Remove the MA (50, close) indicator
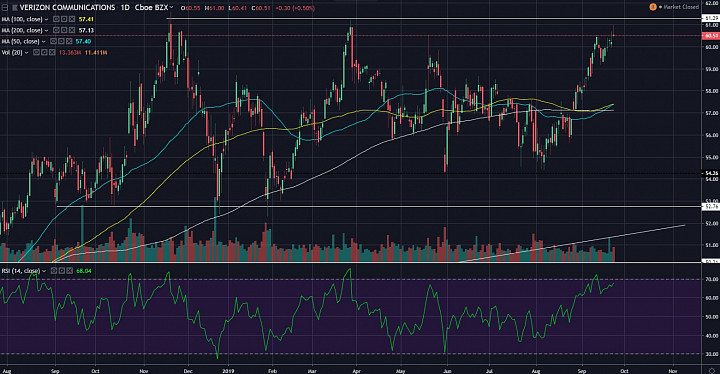The width and height of the screenshot is (720, 374). click(69, 41)
